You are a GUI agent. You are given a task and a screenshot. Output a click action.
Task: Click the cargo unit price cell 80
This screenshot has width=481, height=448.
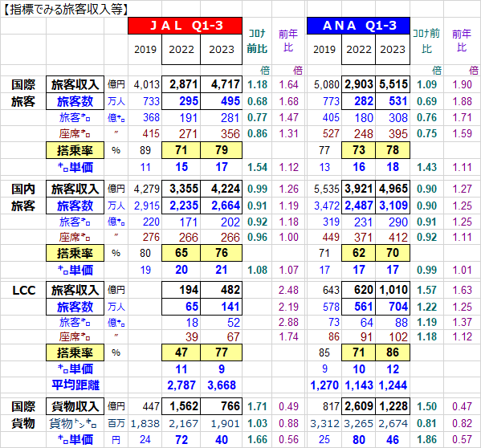359,440
